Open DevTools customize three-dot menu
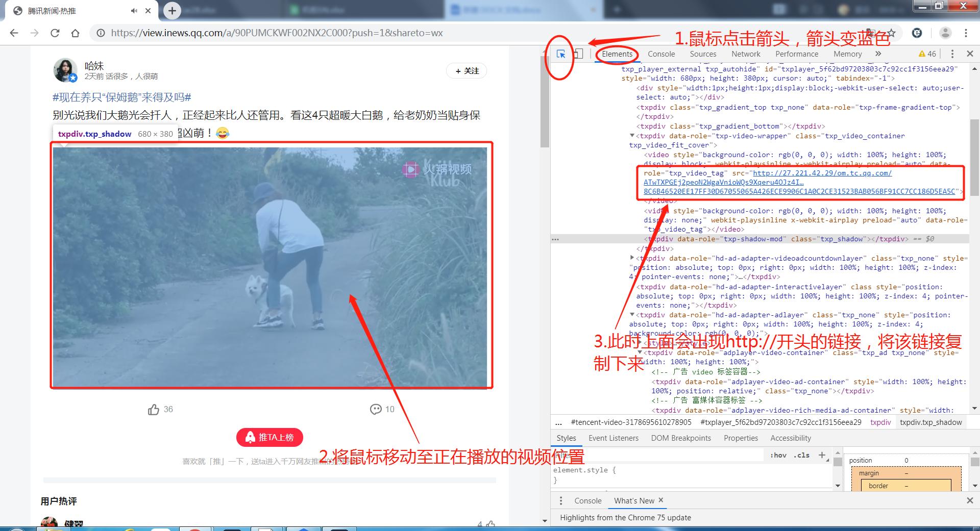Image resolution: width=980 pixels, height=531 pixels. (x=952, y=54)
